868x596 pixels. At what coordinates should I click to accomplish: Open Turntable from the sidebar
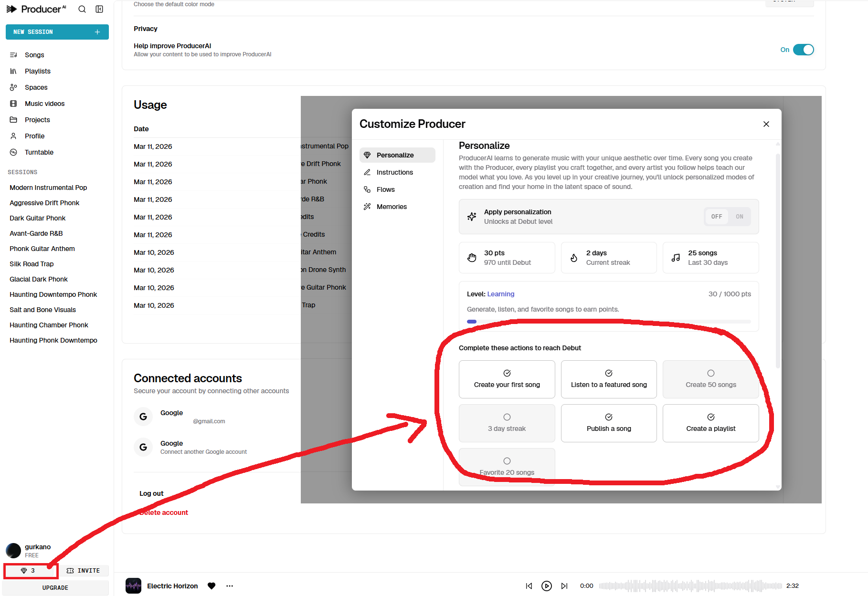pos(39,152)
